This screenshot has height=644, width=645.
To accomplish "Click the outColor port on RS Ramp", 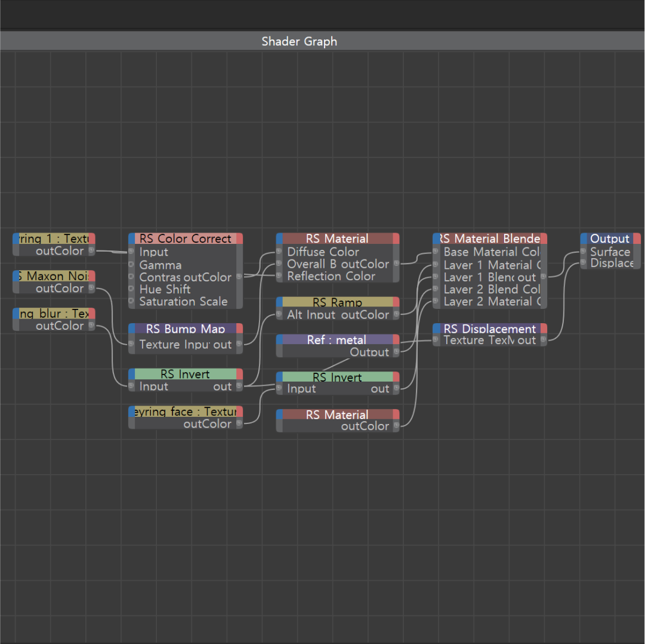I will (x=397, y=314).
